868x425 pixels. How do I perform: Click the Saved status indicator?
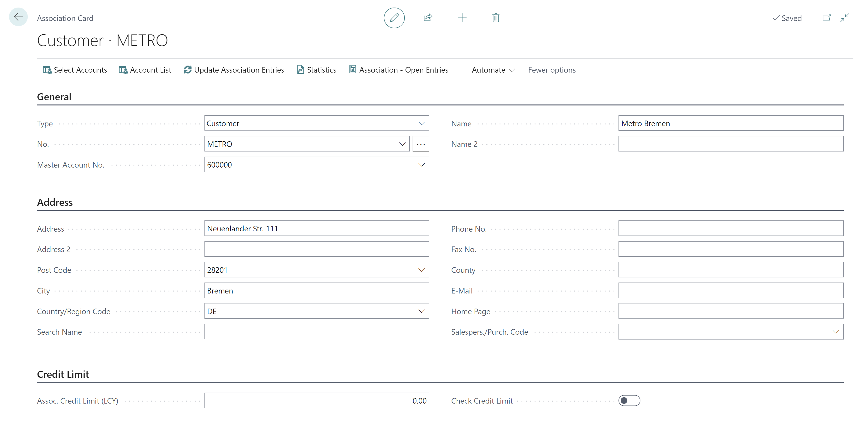tap(787, 18)
